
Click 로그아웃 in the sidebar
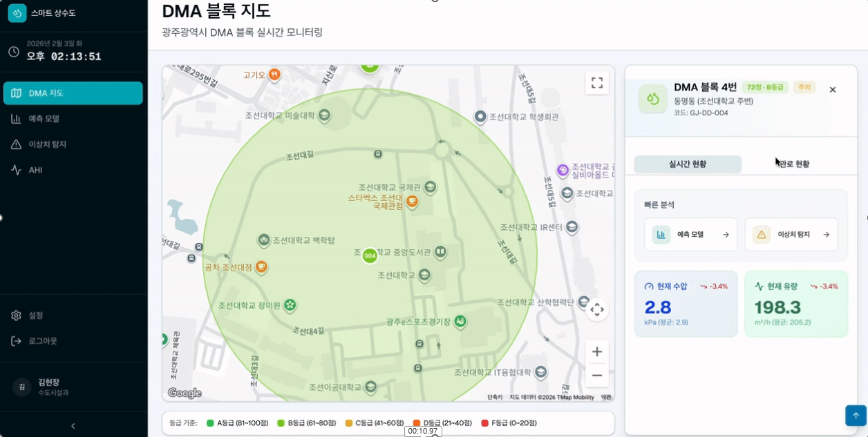tap(73, 341)
